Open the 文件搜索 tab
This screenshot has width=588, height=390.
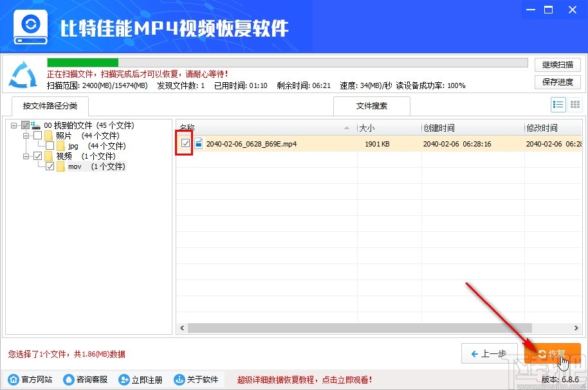[x=372, y=106]
